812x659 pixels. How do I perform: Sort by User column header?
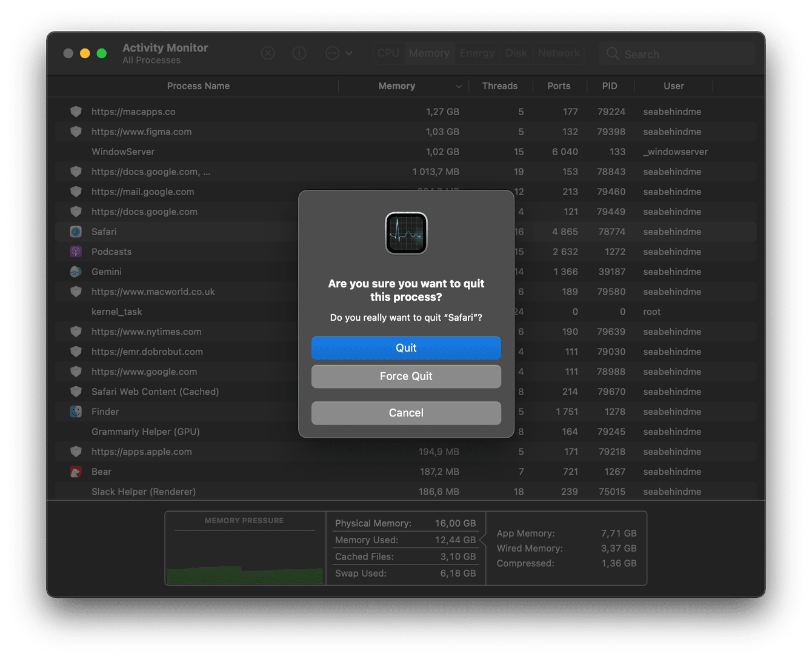coord(674,86)
